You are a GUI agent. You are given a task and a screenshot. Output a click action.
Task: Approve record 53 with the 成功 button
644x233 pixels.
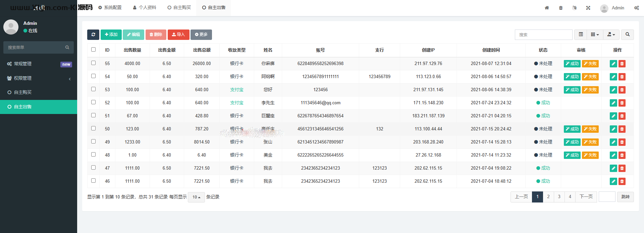(x=572, y=90)
